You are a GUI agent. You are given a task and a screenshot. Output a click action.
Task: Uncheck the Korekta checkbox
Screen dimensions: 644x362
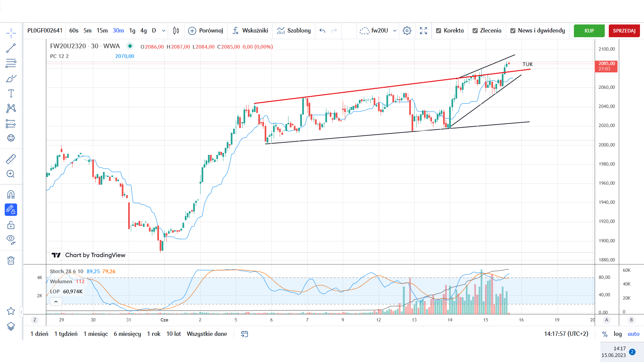click(438, 31)
